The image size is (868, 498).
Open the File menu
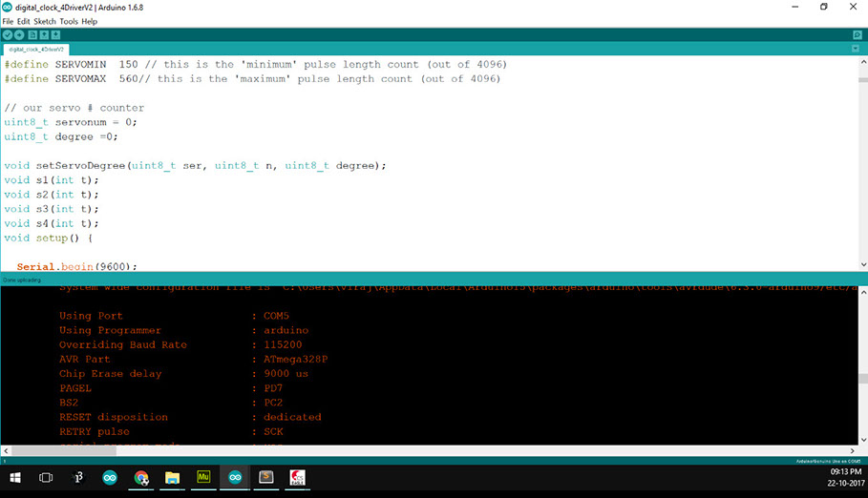[x=8, y=21]
